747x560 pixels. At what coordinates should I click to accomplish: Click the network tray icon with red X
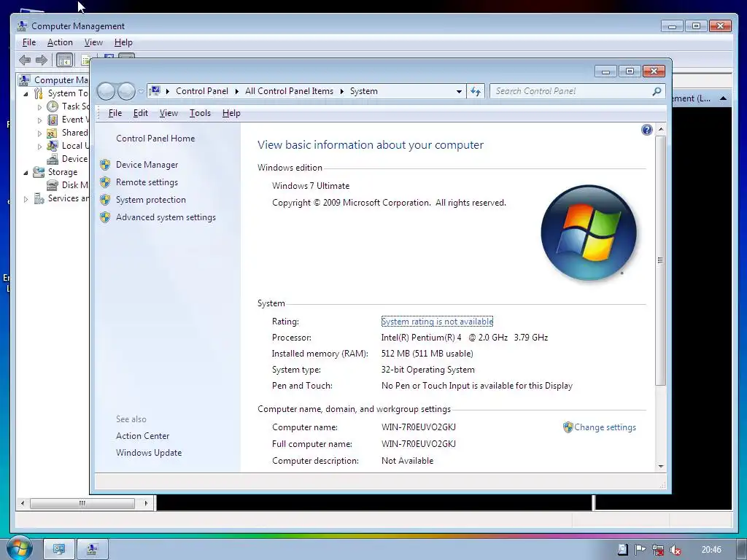click(658, 550)
